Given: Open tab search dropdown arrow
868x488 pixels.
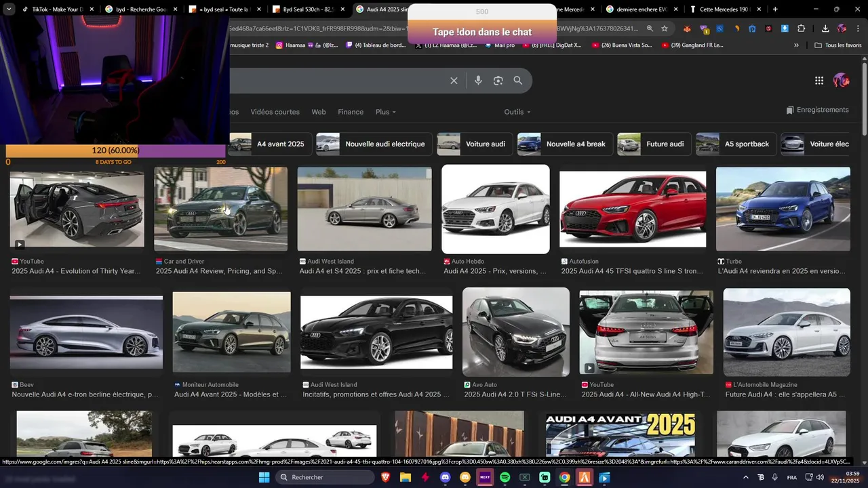Looking at the screenshot, I should click(x=8, y=9).
